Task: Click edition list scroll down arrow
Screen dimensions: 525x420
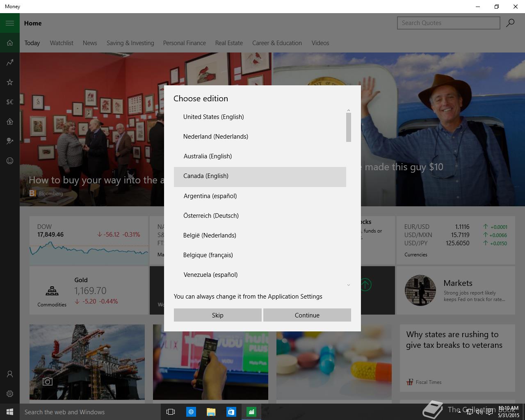Action: click(x=349, y=285)
